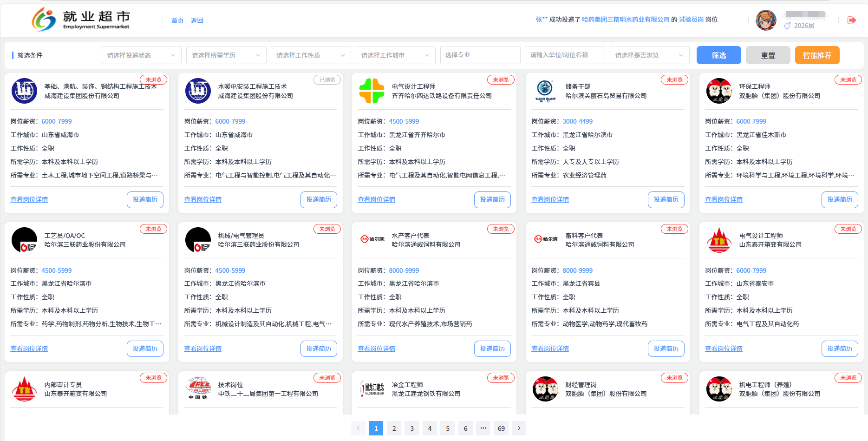This screenshot has height=441, width=868.
Task: Click the 重置 button
Action: pyautogui.click(x=768, y=55)
